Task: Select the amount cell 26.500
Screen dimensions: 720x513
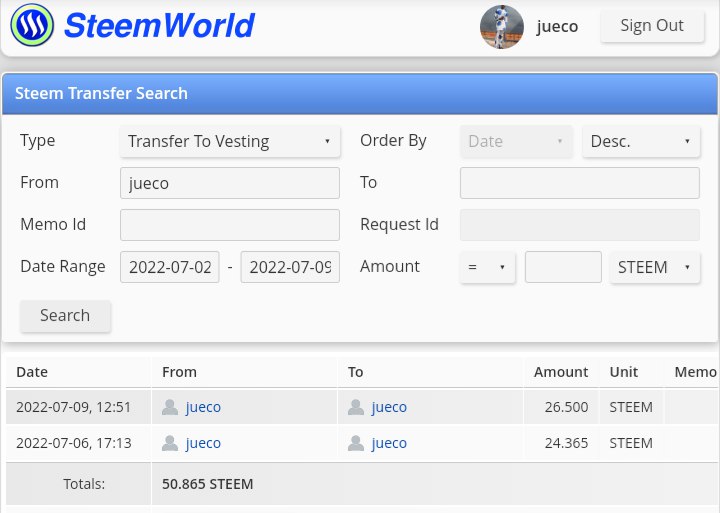Action: (x=566, y=407)
